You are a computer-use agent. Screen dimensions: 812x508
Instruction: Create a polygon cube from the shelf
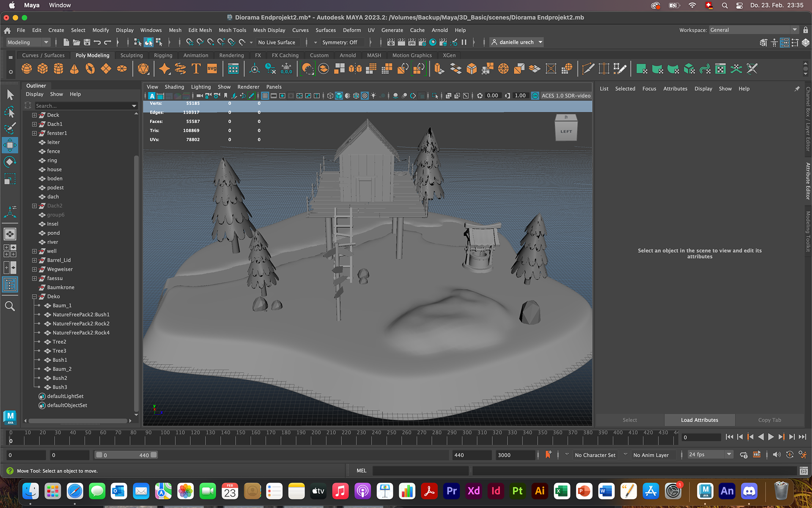pos(42,69)
